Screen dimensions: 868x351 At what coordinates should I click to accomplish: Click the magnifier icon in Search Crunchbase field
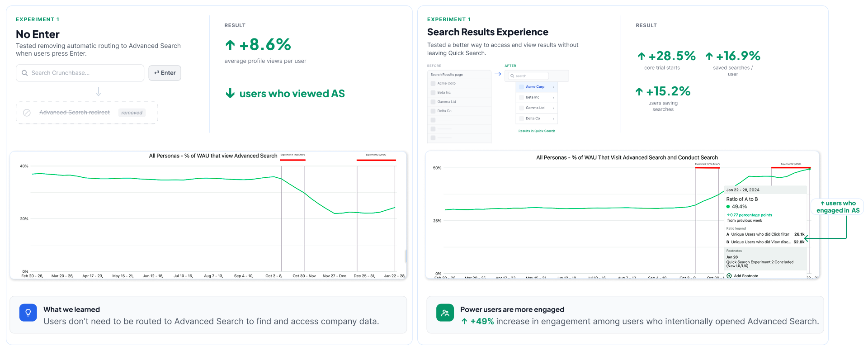click(x=25, y=73)
